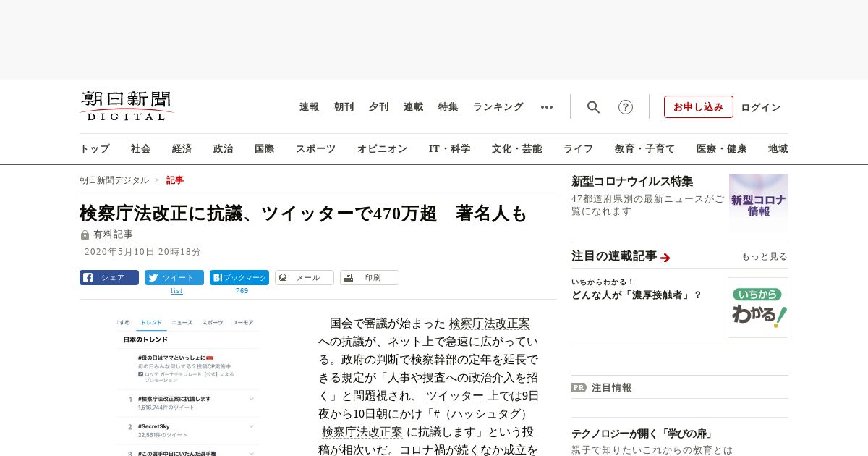Open Twitter trends screenshot image
Viewport: 868px width, 456px height.
(x=188, y=385)
